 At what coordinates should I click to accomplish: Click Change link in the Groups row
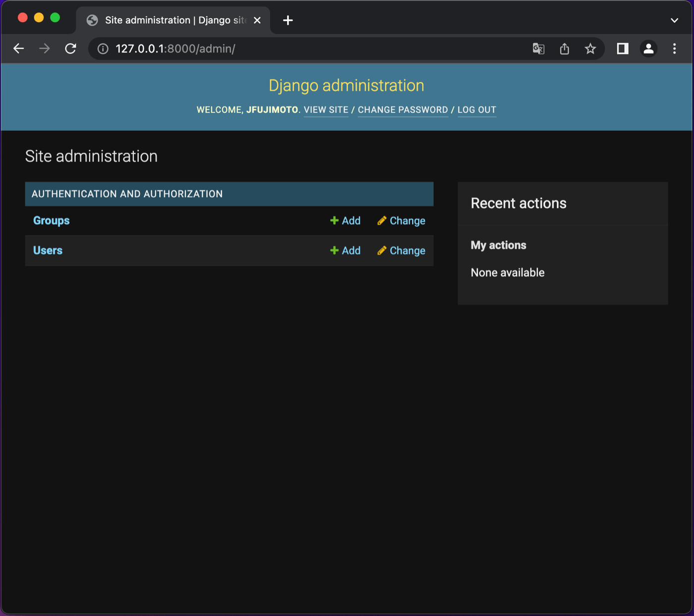tap(402, 221)
